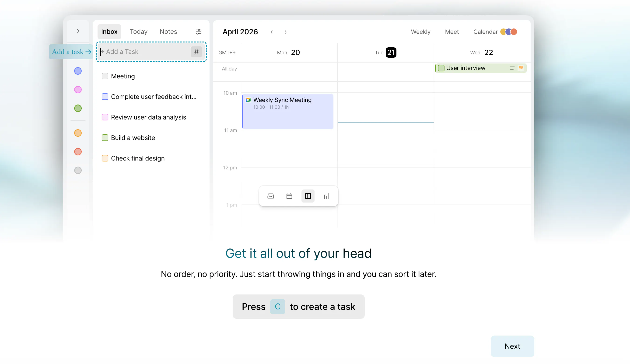Screen dimensions: 630x364
Task: Click the notes lines icon on User interview
Action: coord(512,68)
